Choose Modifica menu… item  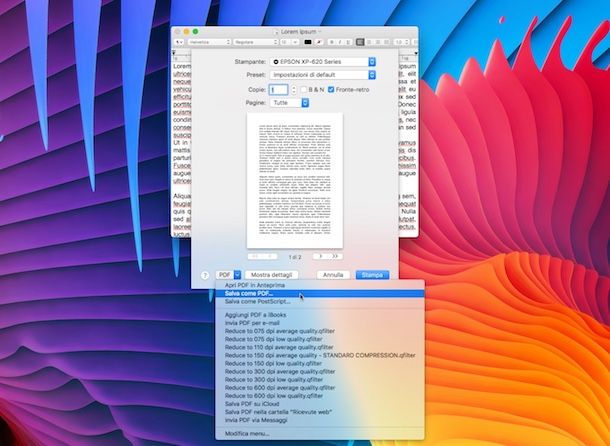pos(320,434)
